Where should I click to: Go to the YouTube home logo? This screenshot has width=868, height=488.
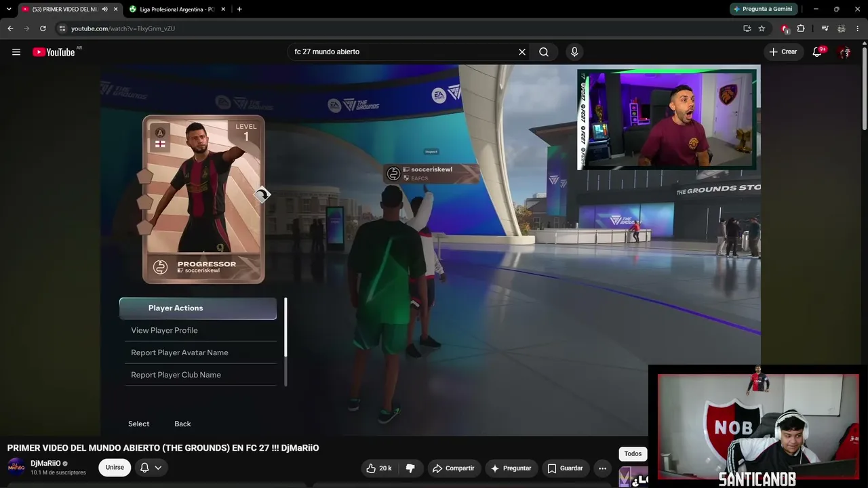pyautogui.click(x=54, y=52)
